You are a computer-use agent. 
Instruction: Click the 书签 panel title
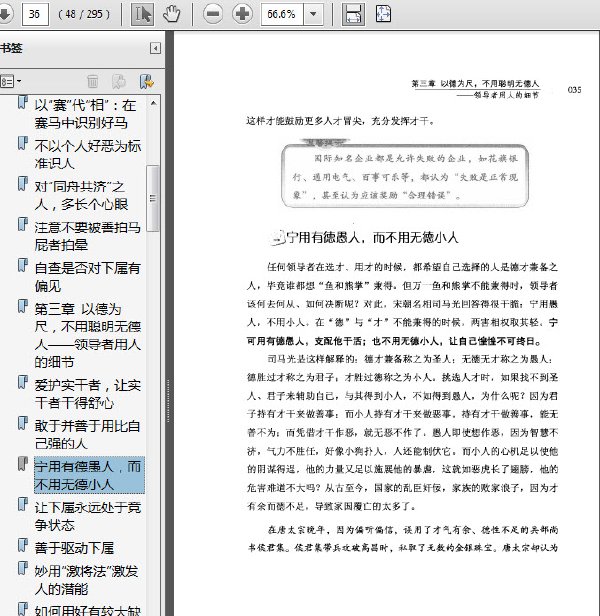pos(11,48)
